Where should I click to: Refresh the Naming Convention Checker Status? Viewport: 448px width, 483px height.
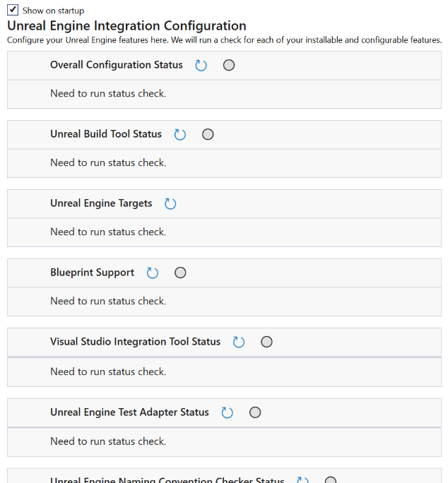click(302, 480)
